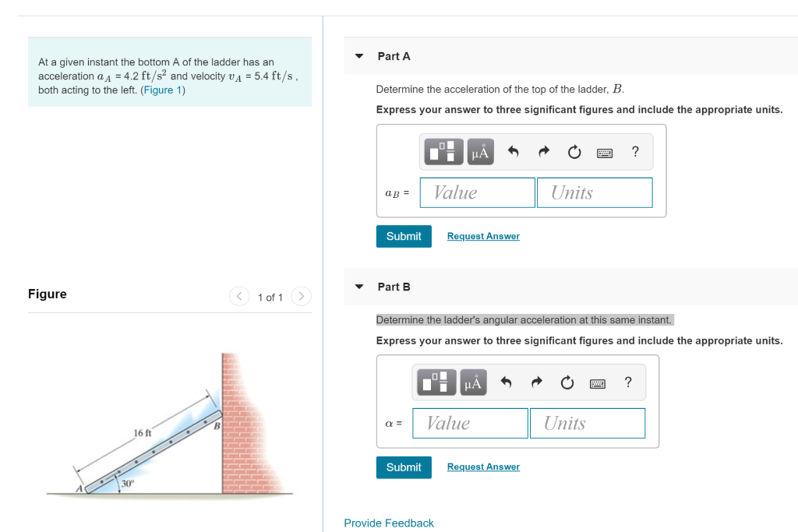The width and height of the screenshot is (798, 532).
Task: Select the μÅ units icon in Part A
Action: click(479, 152)
